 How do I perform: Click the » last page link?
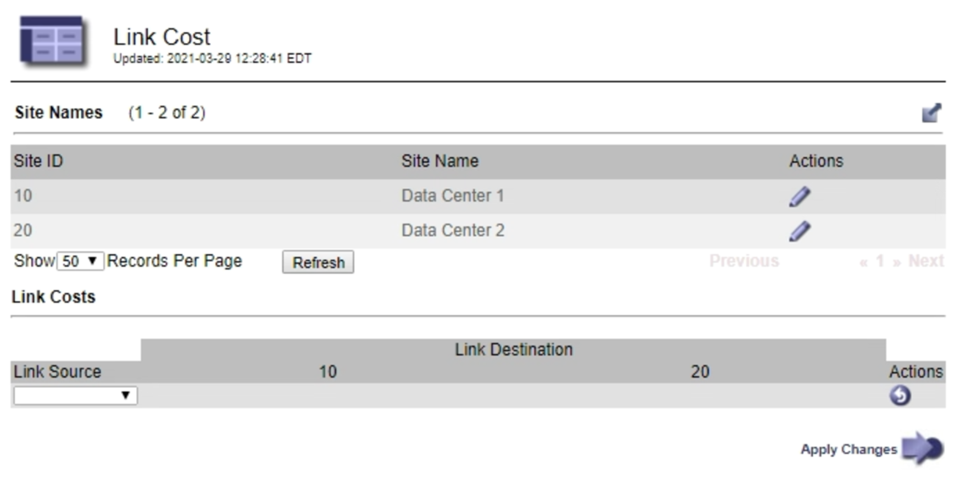(897, 262)
